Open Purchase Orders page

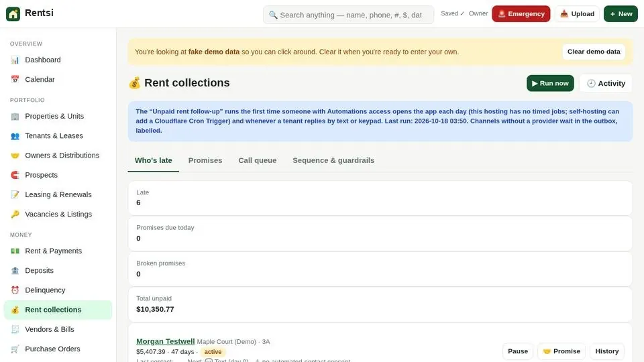click(x=58, y=349)
